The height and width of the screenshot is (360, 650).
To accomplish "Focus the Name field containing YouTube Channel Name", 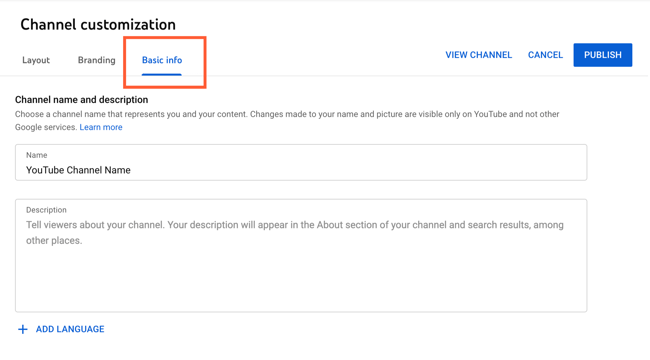I will 301,162.
